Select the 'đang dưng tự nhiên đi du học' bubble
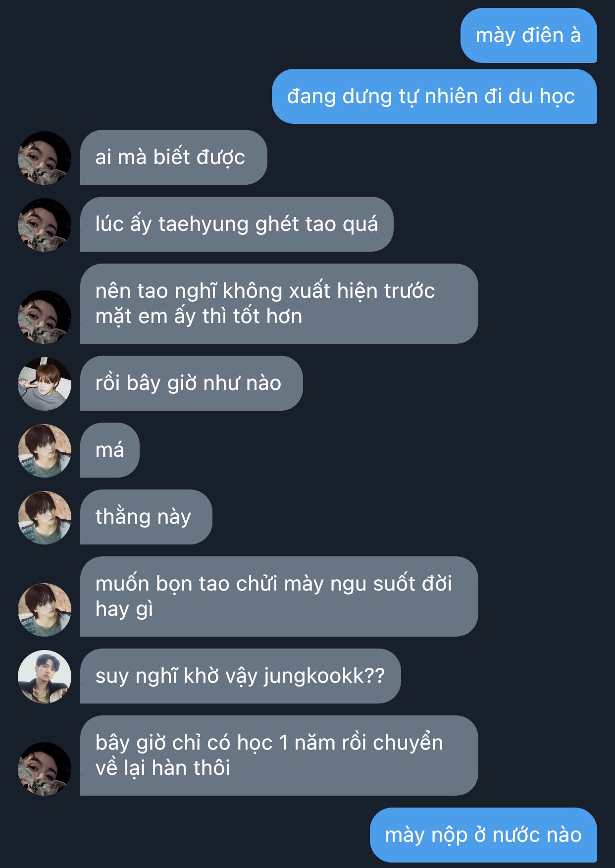Image resolution: width=615 pixels, height=868 pixels. coord(434,97)
